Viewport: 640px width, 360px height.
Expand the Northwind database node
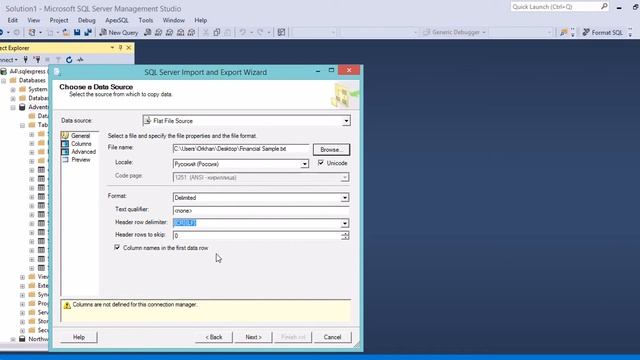pos(13,339)
